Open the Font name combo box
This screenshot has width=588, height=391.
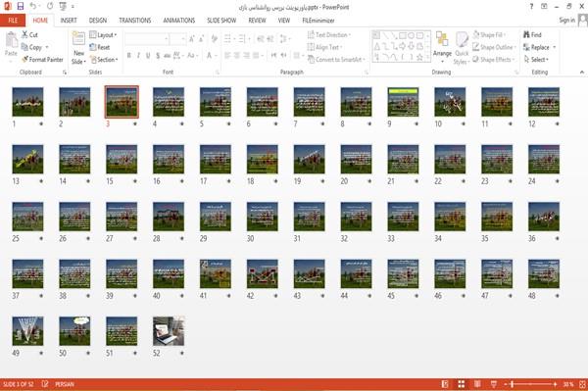pyautogui.click(x=146, y=38)
